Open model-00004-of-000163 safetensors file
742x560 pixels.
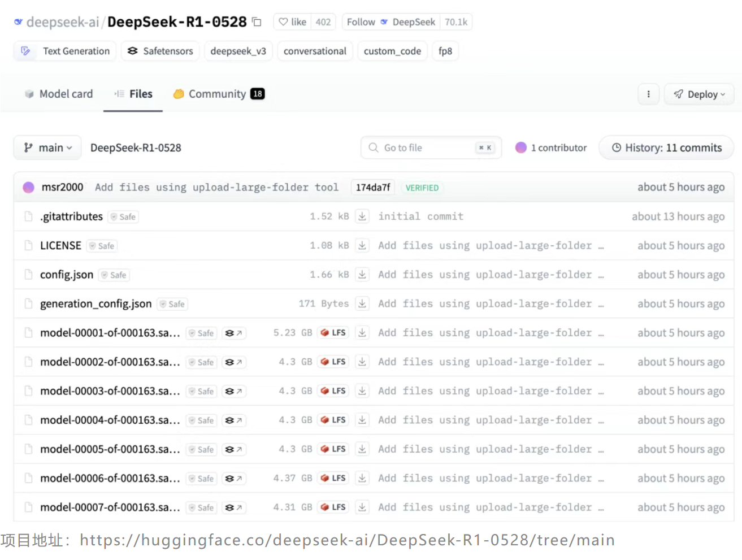[110, 420]
